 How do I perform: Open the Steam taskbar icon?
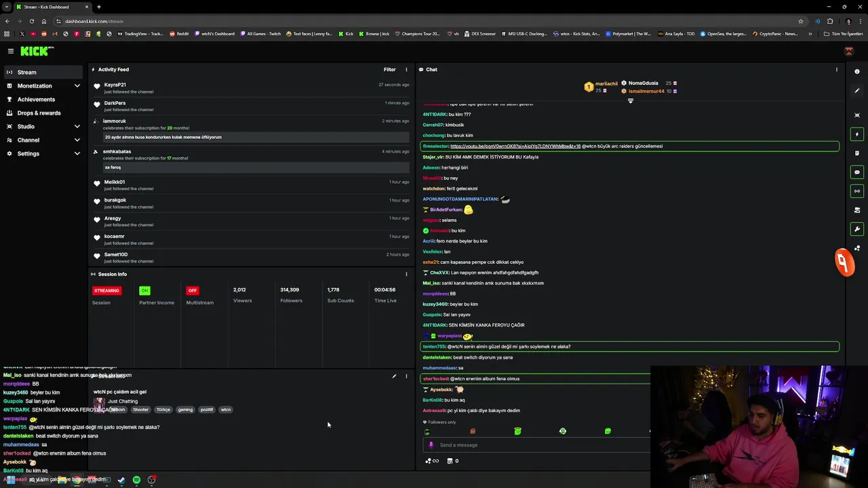pos(121,480)
